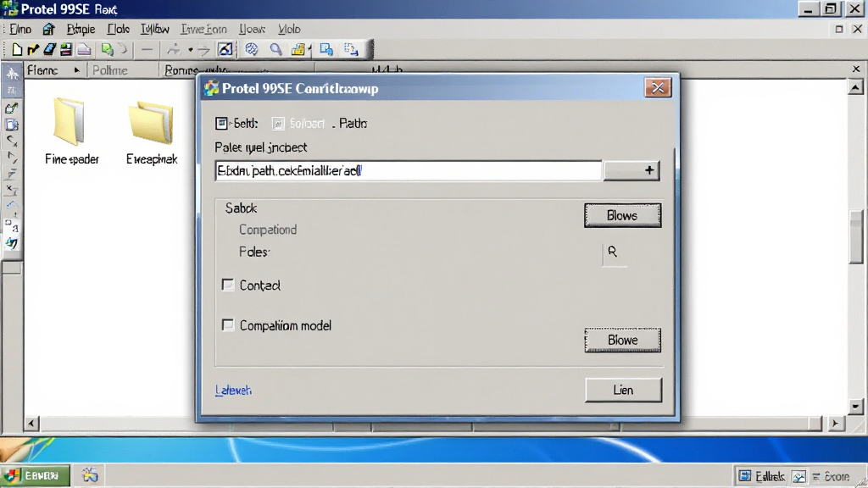Toggle the Compatiom model checkbox
This screenshot has height=488, width=868.
click(x=227, y=324)
